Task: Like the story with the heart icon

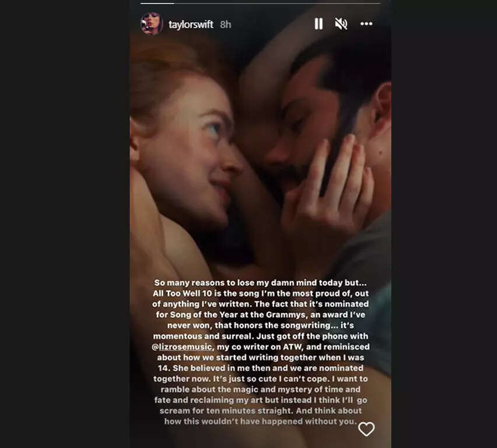Action: click(366, 429)
